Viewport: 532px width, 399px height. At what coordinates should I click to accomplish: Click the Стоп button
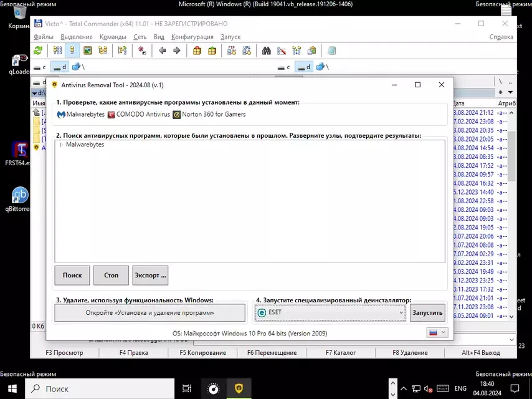[x=112, y=276]
